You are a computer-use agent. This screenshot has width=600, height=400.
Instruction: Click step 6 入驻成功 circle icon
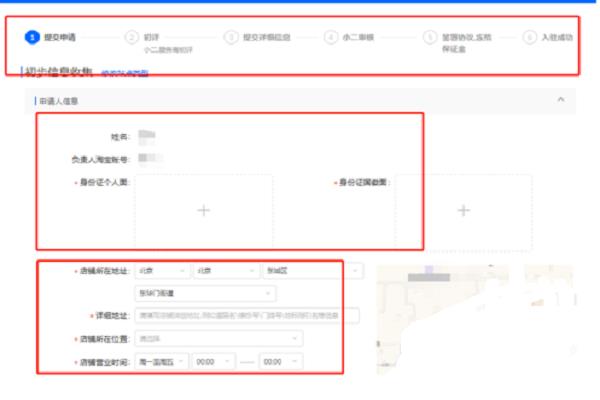529,37
